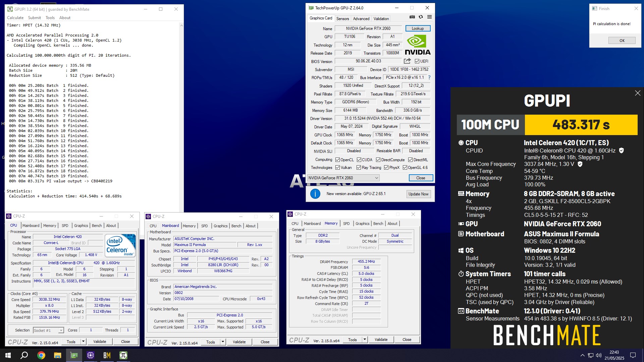Open Windows Start menu
Screen dimensions: 644x362
point(8,355)
